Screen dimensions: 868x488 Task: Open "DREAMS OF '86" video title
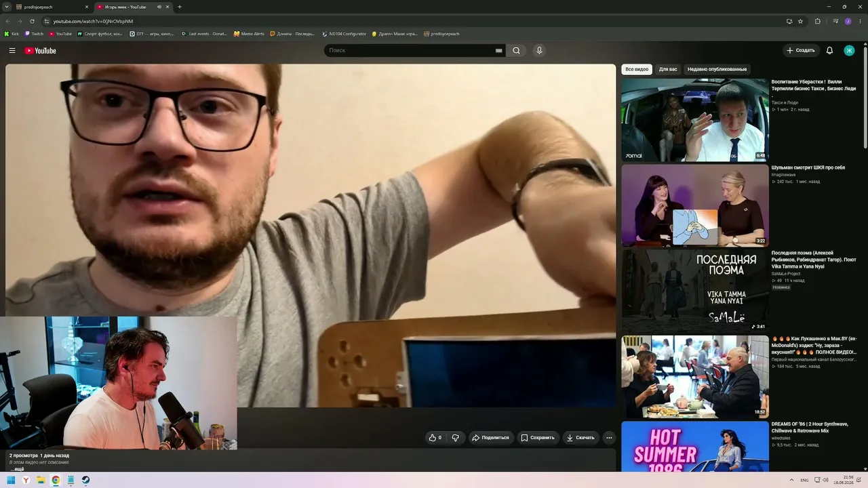click(810, 428)
